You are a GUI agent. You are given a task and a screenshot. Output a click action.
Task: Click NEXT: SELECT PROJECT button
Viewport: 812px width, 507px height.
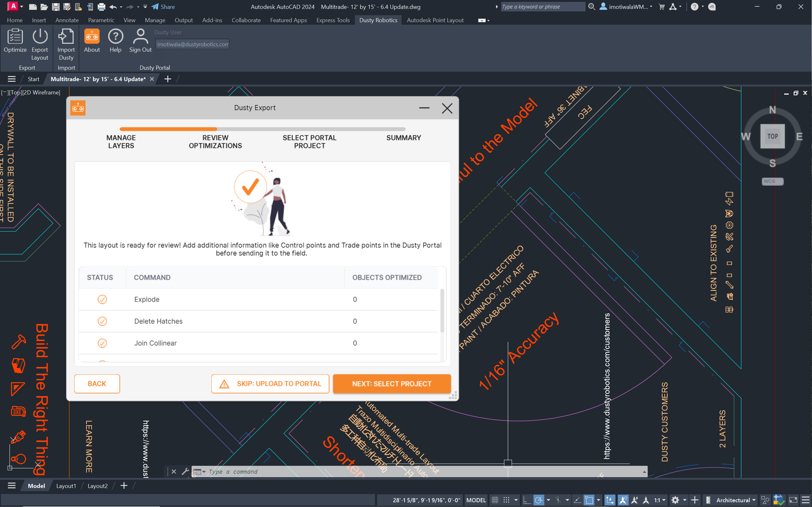392,384
